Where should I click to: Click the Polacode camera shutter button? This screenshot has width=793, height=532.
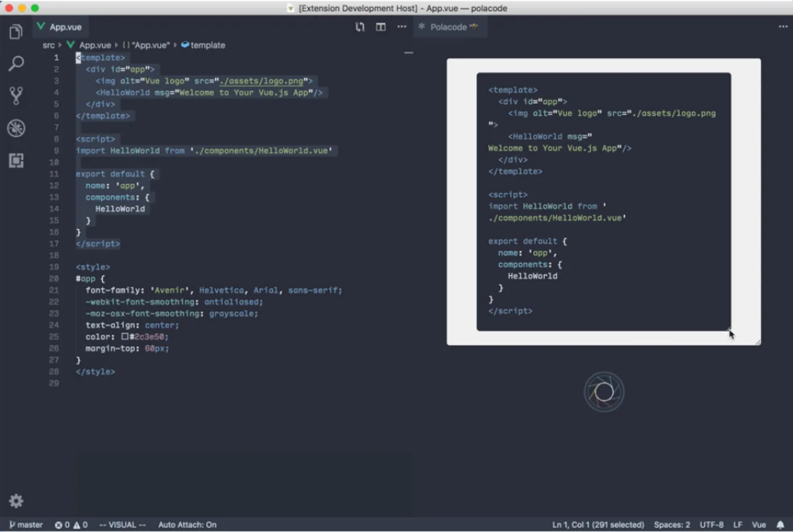(x=604, y=392)
